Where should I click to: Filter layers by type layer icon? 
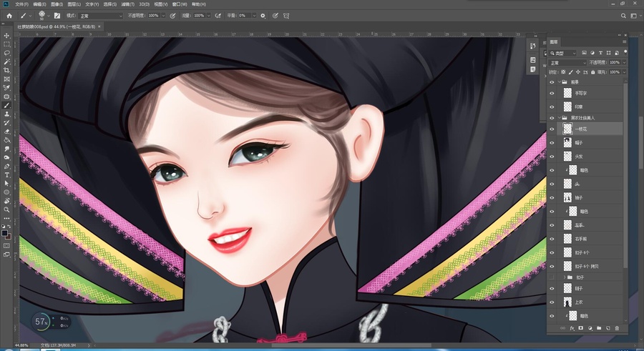point(600,53)
